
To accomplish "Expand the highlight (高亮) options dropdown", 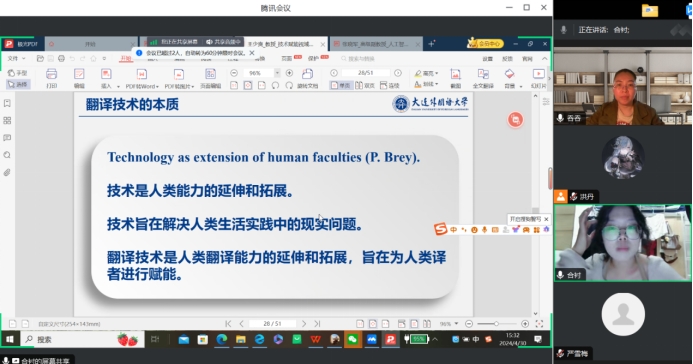I will pyautogui.click(x=437, y=73).
